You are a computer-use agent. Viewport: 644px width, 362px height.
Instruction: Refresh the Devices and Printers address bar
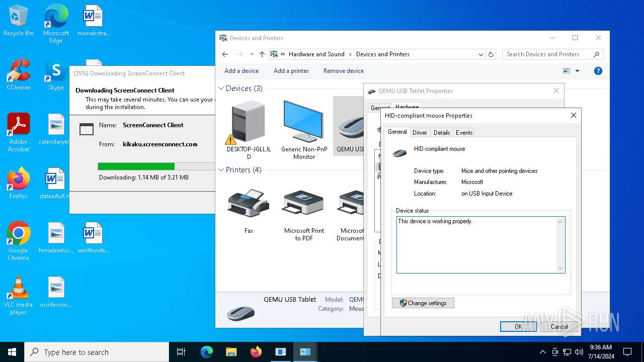point(491,54)
